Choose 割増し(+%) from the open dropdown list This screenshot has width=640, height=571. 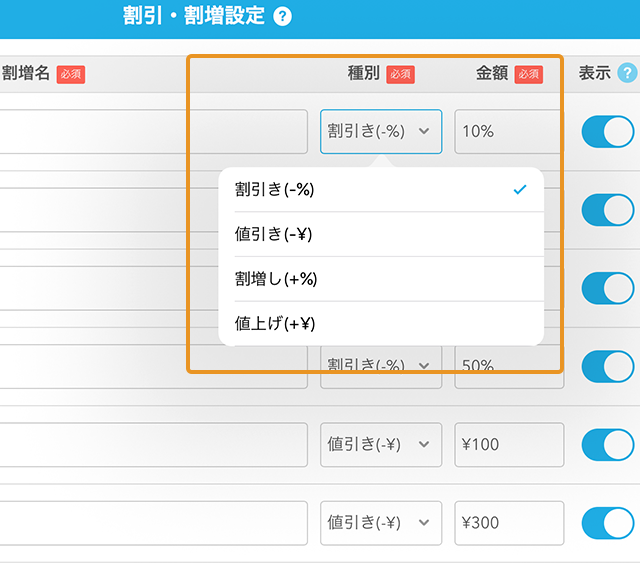point(381,279)
